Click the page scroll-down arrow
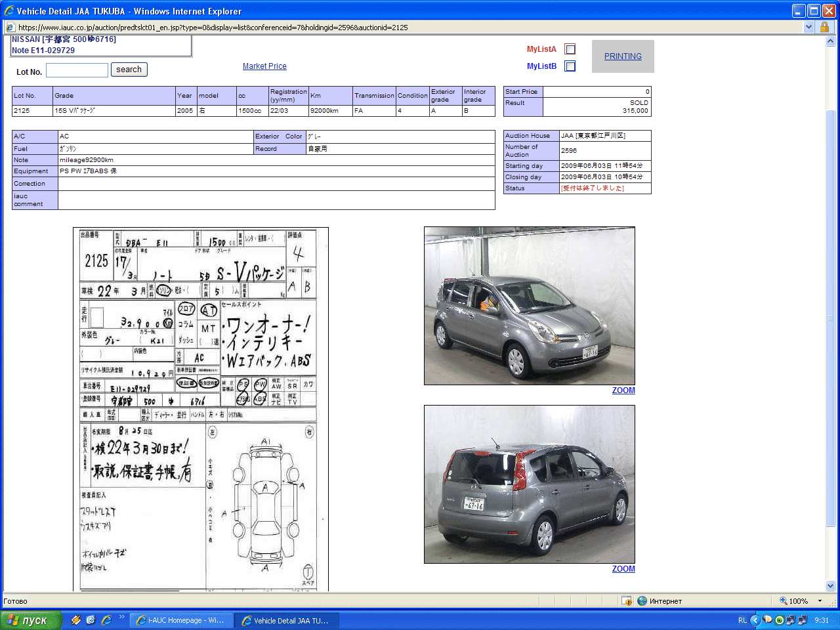Image resolution: width=840 pixels, height=630 pixels. [x=830, y=586]
